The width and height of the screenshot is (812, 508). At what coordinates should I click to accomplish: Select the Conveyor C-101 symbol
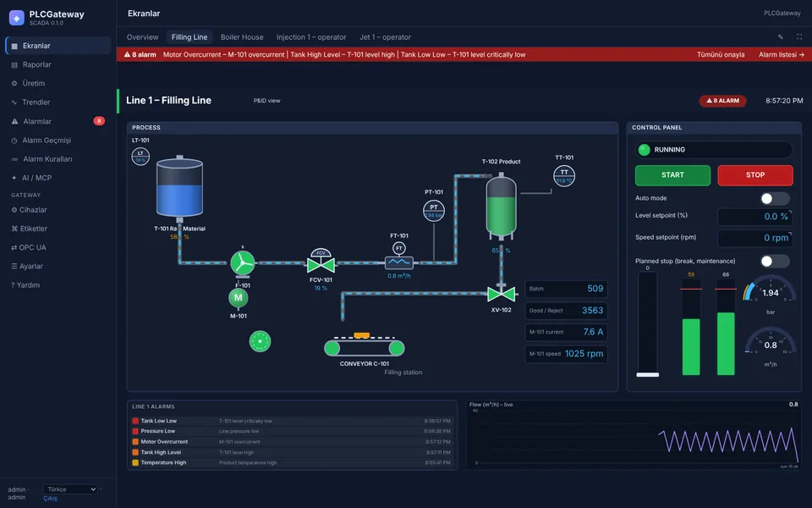[364, 345]
